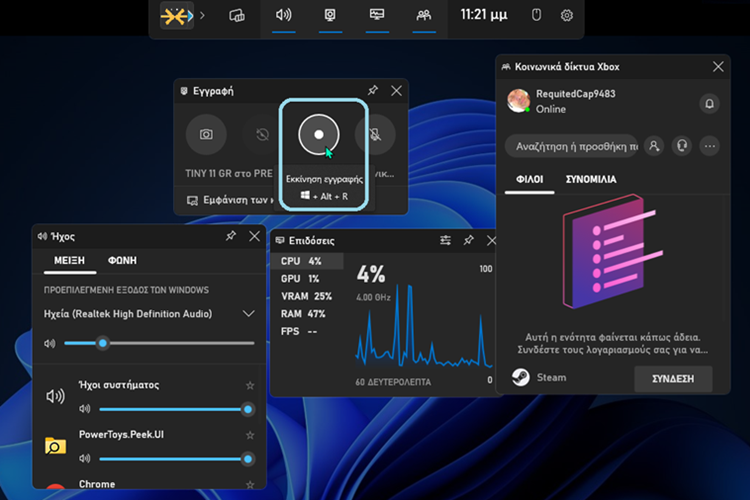Switch to the ΣΥΝΟΜΙΛΙΑ tab
Image resolution: width=750 pixels, height=500 pixels.
(591, 180)
